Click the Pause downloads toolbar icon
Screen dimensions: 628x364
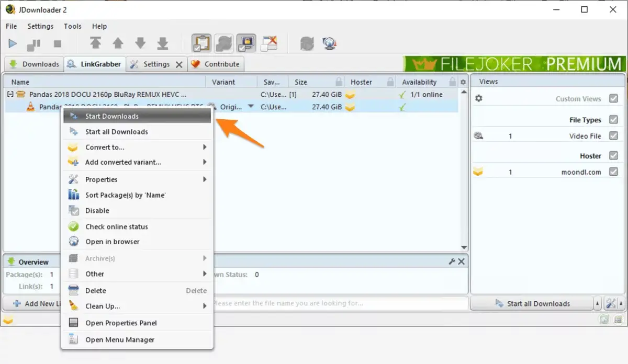pyautogui.click(x=33, y=44)
